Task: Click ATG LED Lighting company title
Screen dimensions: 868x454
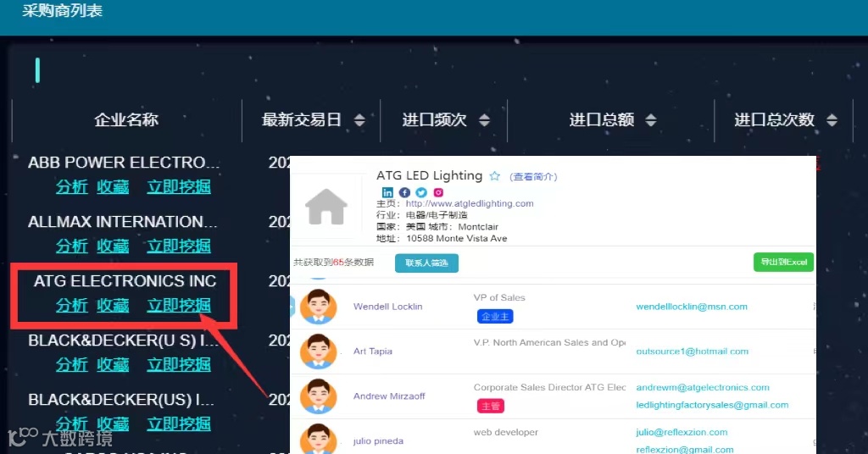Action: coord(430,175)
